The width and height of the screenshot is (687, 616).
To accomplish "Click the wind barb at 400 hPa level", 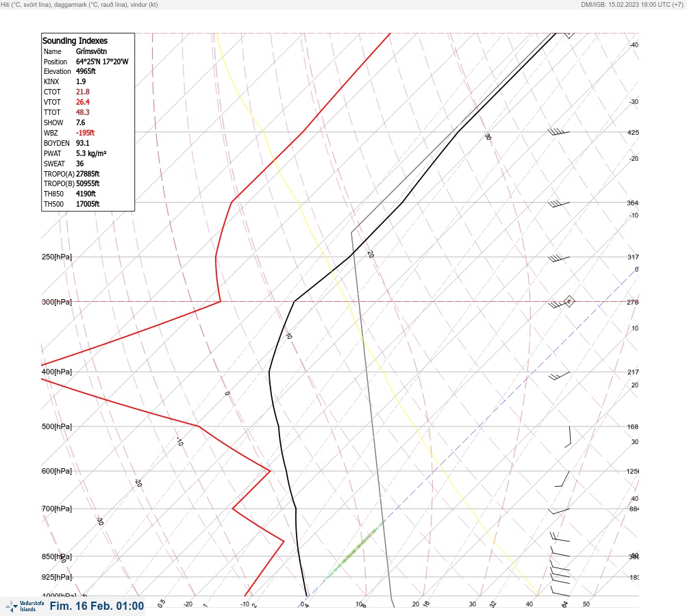I will coord(559,376).
